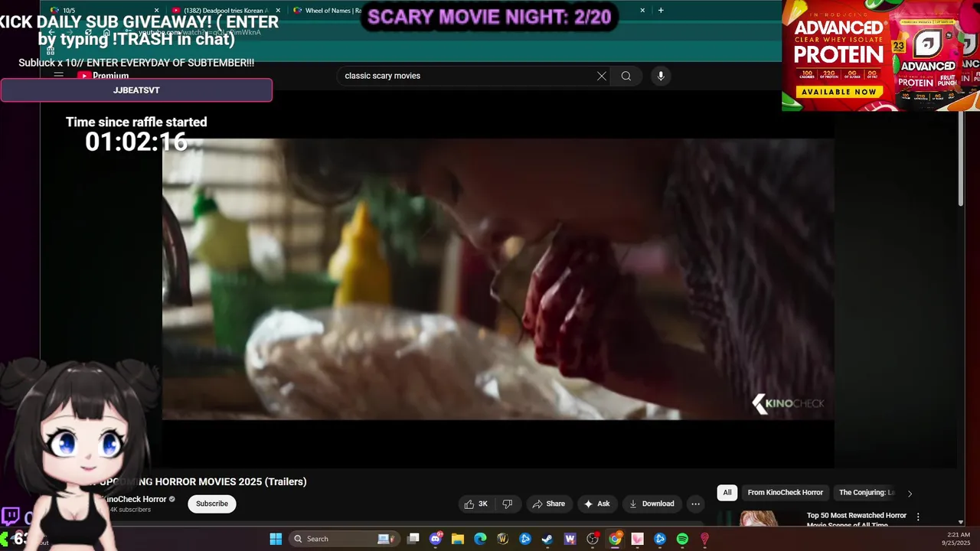Image resolution: width=980 pixels, height=551 pixels.
Task: Open options for Top 50 Most Rewatched video
Action: click(x=918, y=517)
